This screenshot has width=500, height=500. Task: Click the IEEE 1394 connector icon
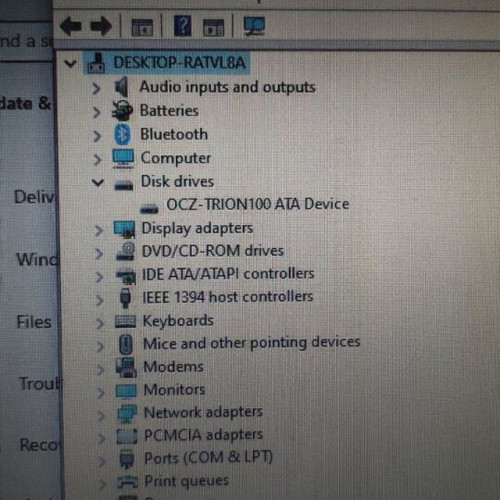click(125, 298)
